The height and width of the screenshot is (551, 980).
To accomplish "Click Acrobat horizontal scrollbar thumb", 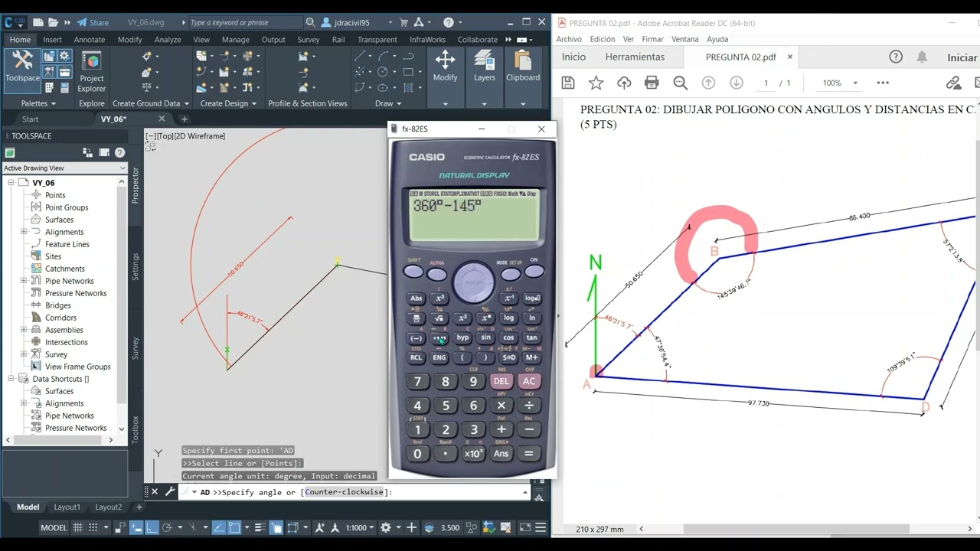I will tap(796, 529).
